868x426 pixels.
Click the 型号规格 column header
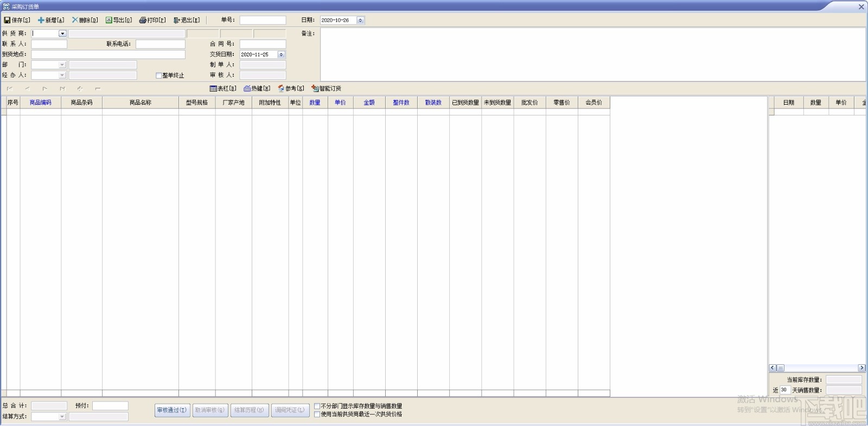[x=197, y=102]
